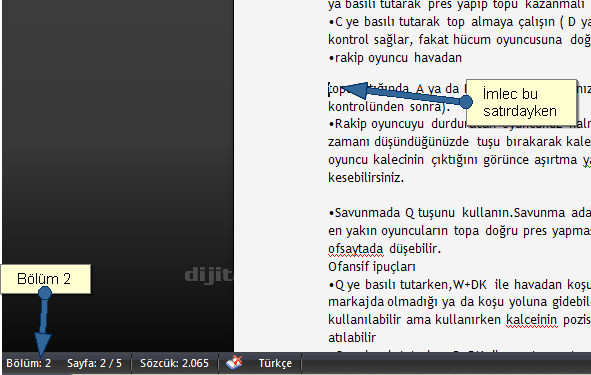Place cursor in '•rakip oyuncu havadan' line
Screen dimensions: 591x375
(x=395, y=58)
